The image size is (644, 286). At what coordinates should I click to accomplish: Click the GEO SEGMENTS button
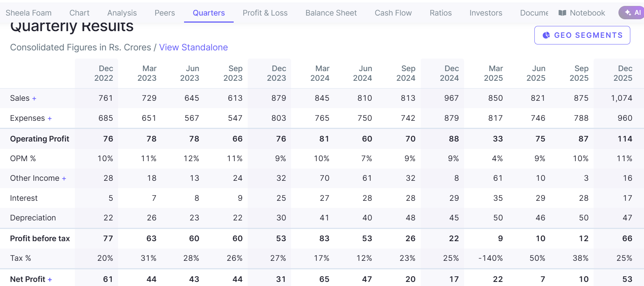point(582,35)
